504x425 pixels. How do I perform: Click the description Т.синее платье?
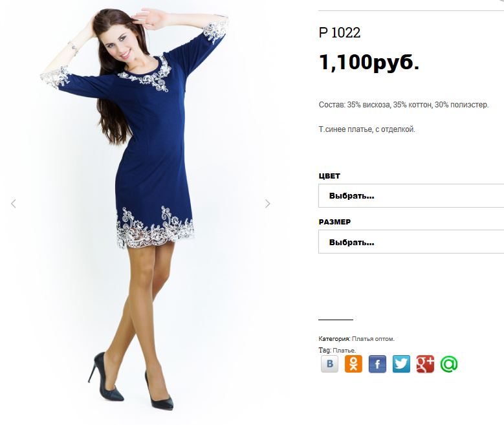click(367, 129)
